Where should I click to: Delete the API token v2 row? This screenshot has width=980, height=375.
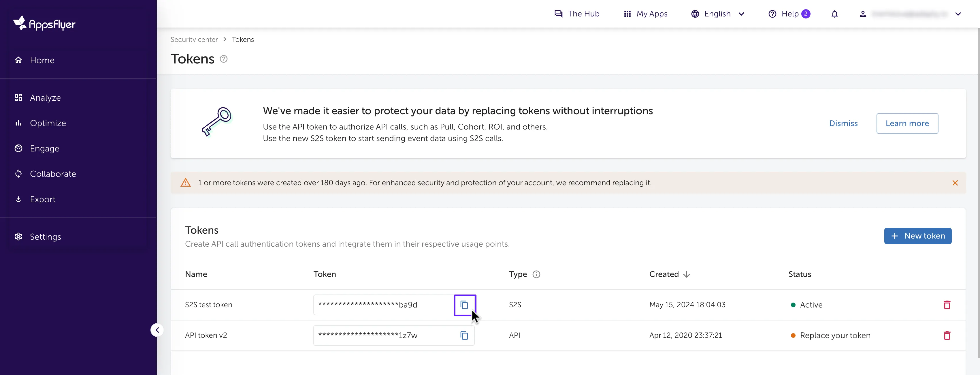click(x=947, y=335)
